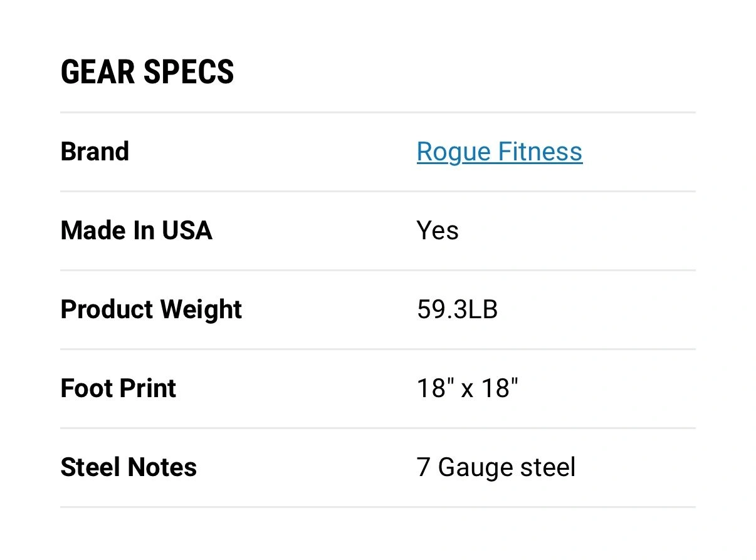
Task: Click the word SPECS in the heading
Action: (x=189, y=72)
